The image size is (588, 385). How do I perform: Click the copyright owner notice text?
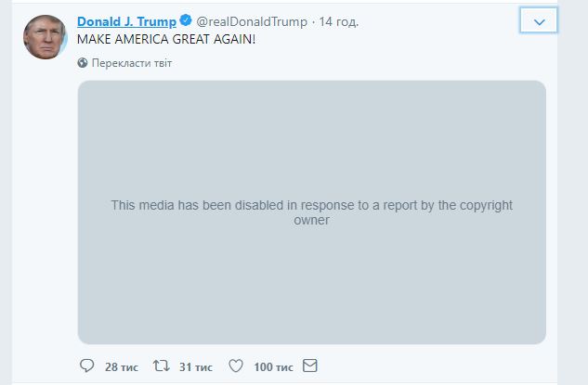coord(311,212)
